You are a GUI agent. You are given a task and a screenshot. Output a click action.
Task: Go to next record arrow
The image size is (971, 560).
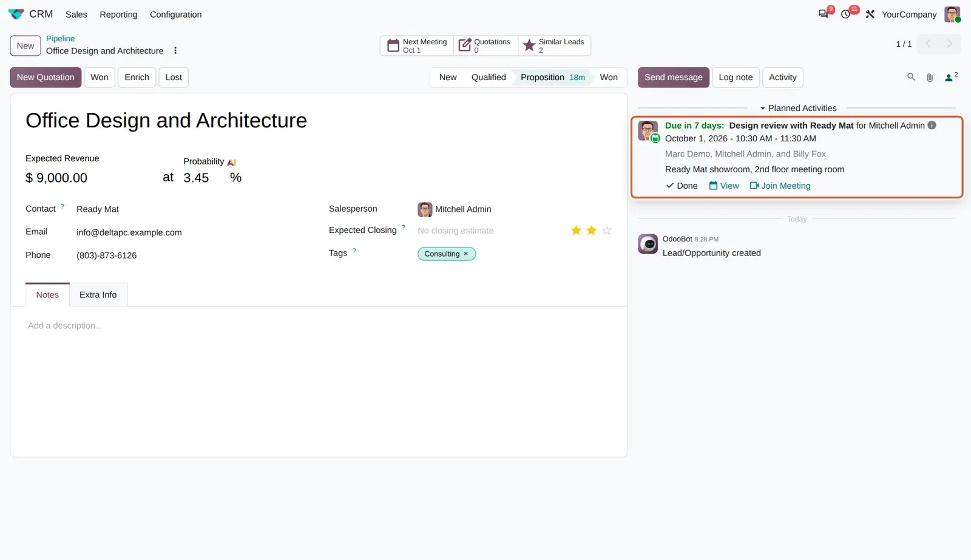point(950,44)
